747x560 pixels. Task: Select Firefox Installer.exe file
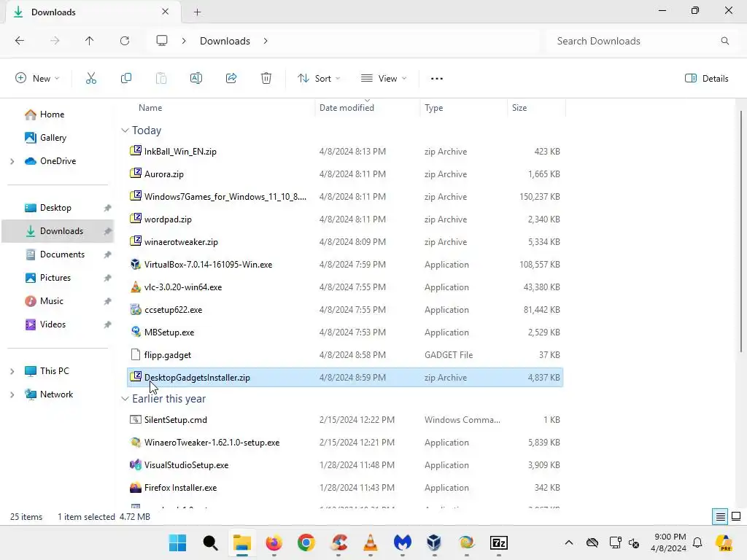point(345,488)
